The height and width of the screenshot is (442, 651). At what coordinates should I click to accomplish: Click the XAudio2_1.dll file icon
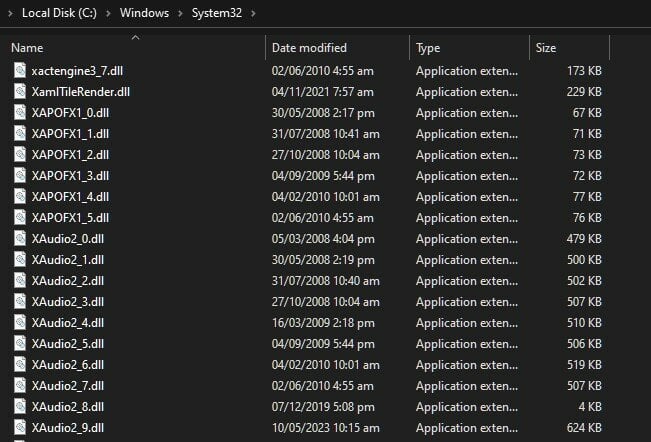click(20, 259)
